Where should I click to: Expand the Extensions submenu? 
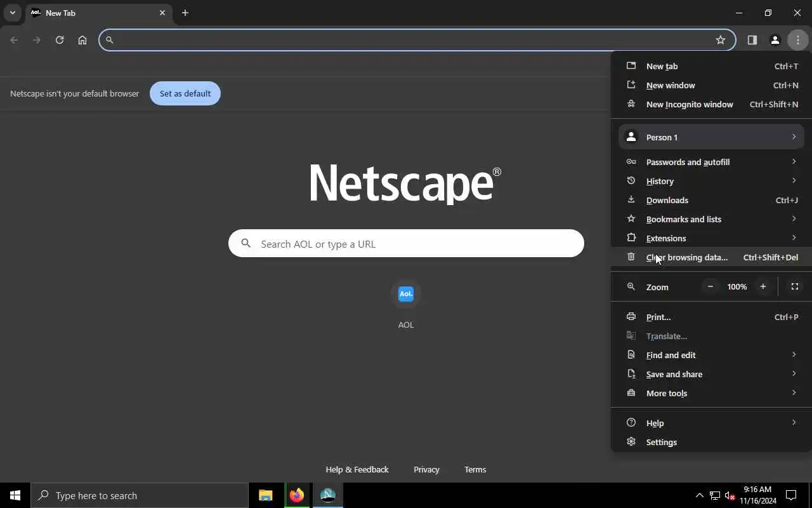(x=712, y=238)
